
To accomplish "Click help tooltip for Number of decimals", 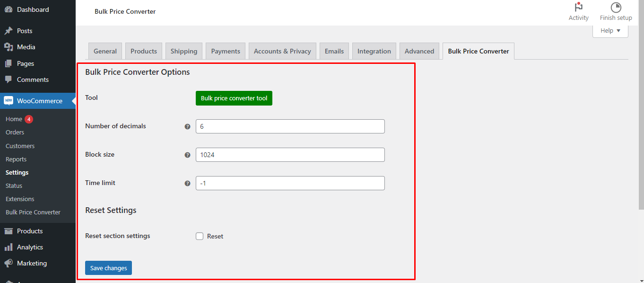I will click(x=187, y=126).
